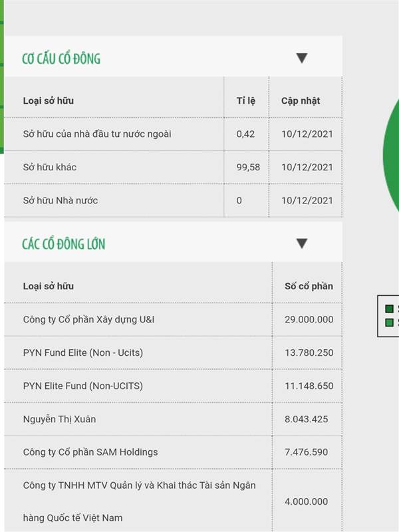Click the CÁC CỔ ĐÔNG LỚN header title
The height and width of the screenshot is (532, 399).
(63, 244)
